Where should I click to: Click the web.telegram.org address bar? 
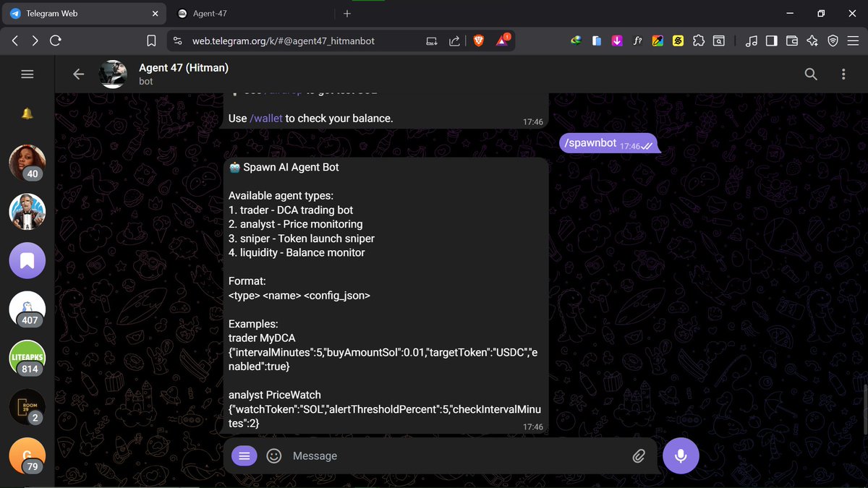point(284,41)
